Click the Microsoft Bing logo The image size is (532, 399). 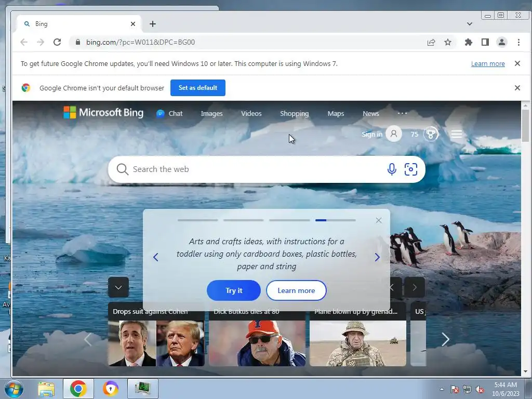[103, 113]
